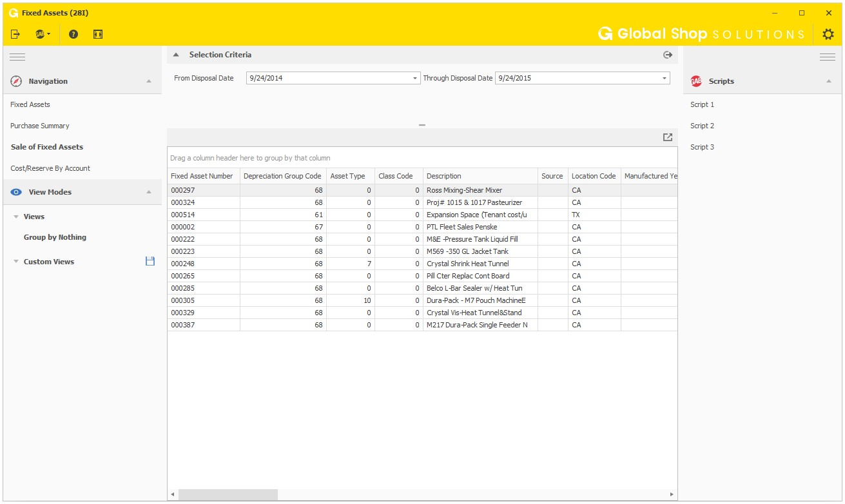Click the scroll right arrow of the grid
Image resolution: width=845 pixels, height=504 pixels.
point(672,494)
